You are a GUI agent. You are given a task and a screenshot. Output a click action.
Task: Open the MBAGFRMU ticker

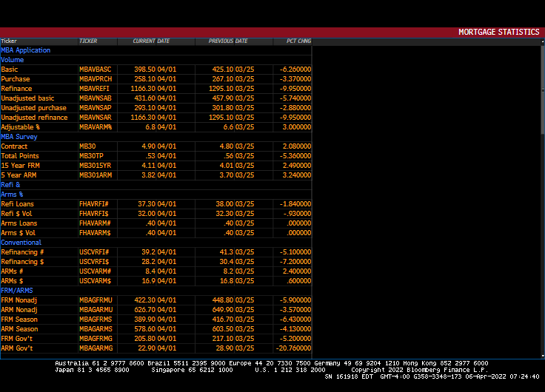pos(96,300)
